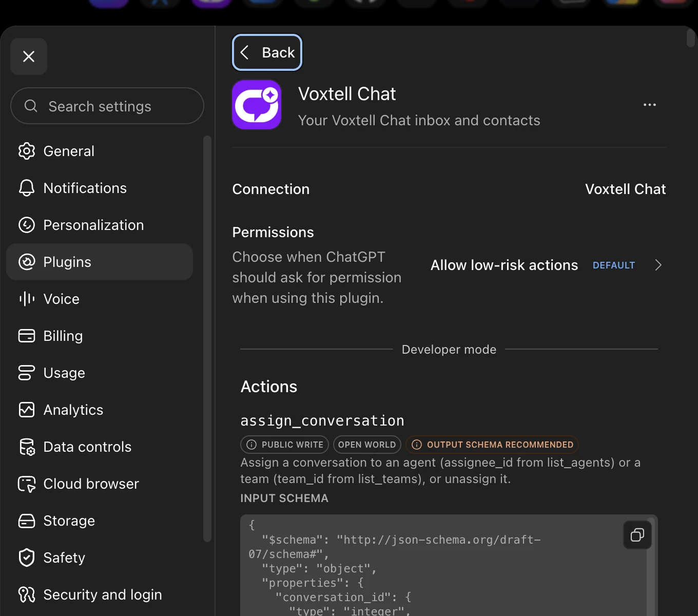
Task: Go Back to the plugins list
Action: pos(267,52)
